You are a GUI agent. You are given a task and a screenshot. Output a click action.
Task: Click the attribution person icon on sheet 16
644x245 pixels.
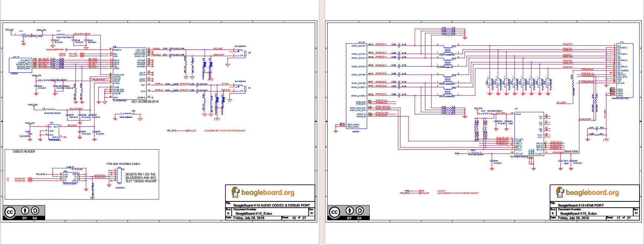(25, 211)
